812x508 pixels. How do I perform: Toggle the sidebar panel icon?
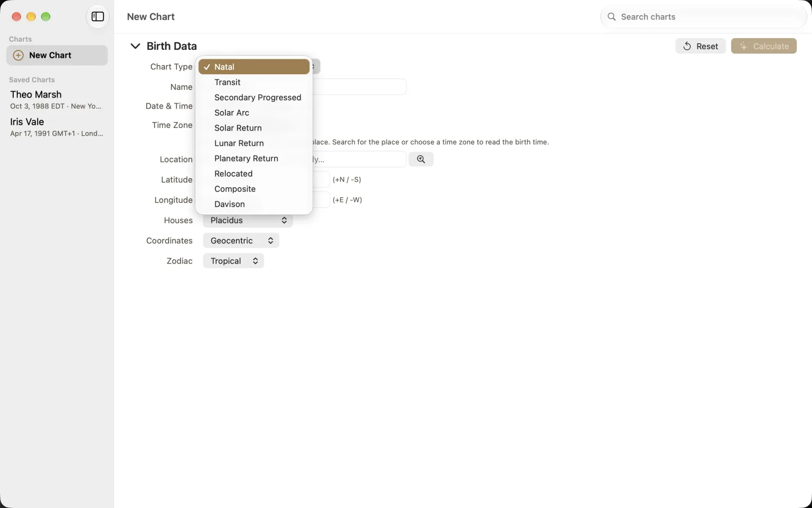click(97, 17)
